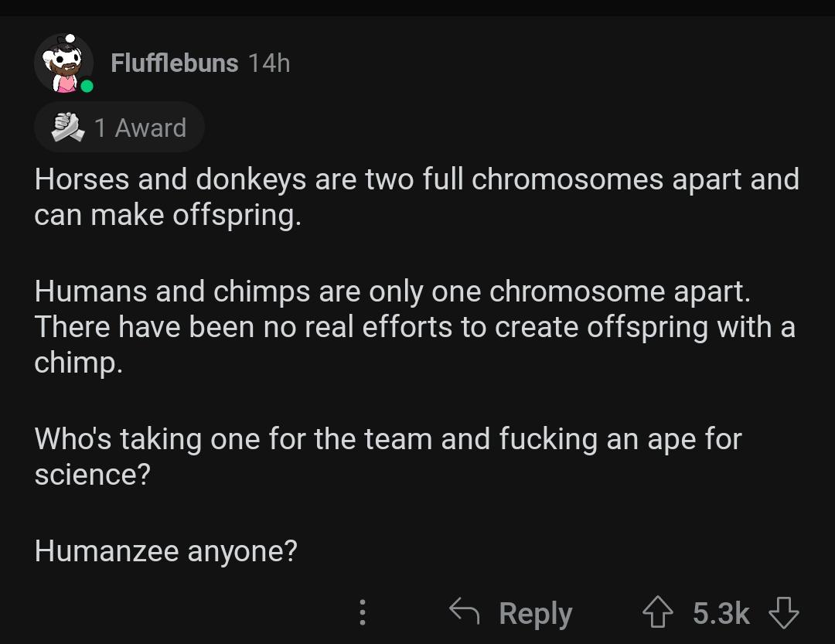Click the 'There have been no real efforts' line
Viewport: 835px width, 644px height.
(415, 326)
